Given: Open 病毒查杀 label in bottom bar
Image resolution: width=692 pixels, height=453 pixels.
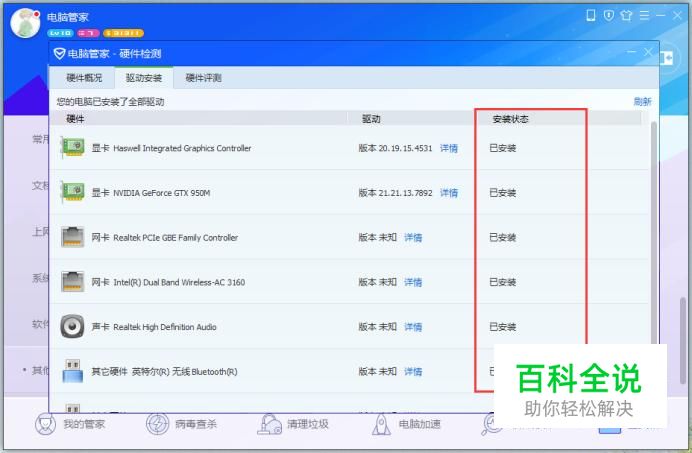Looking at the screenshot, I should (196, 424).
